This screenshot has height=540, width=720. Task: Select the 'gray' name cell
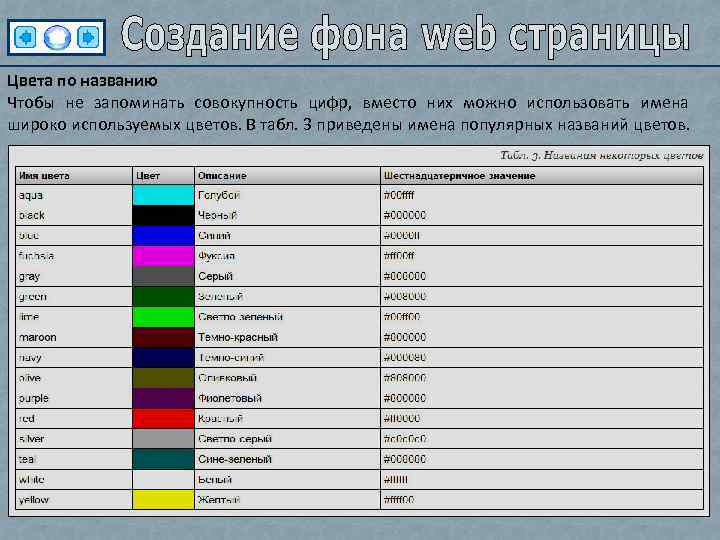click(74, 276)
